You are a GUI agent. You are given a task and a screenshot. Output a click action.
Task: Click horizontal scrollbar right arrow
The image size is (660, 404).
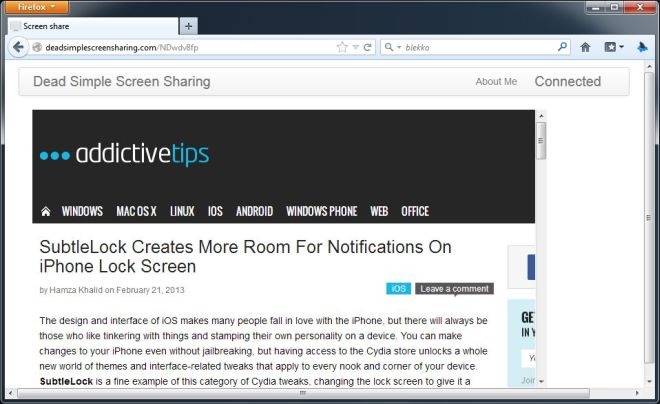637,393
